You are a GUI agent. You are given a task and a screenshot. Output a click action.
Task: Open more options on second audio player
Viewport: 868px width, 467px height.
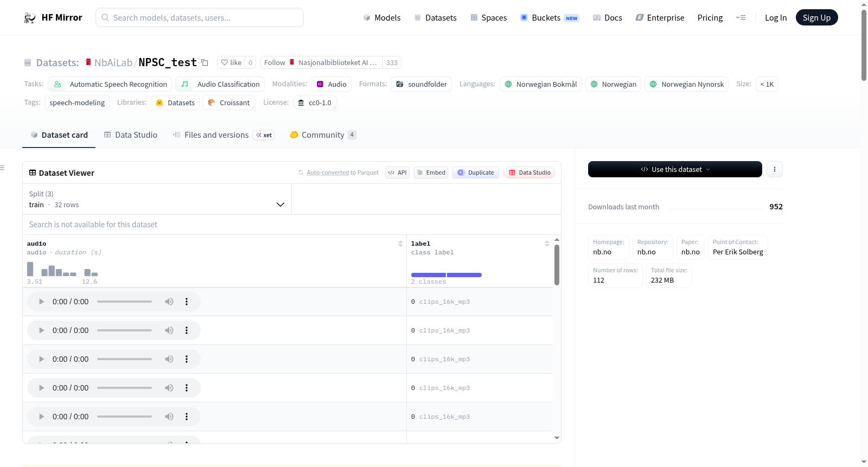click(x=187, y=330)
